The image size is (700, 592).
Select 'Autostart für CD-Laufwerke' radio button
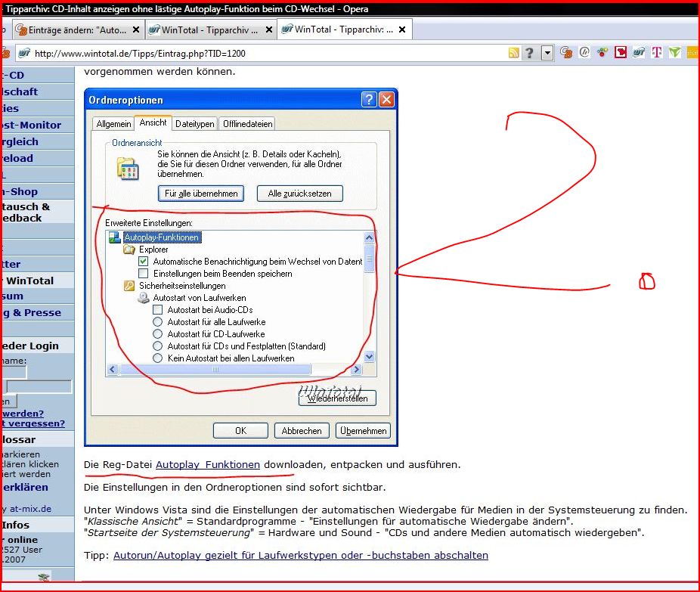tap(157, 334)
